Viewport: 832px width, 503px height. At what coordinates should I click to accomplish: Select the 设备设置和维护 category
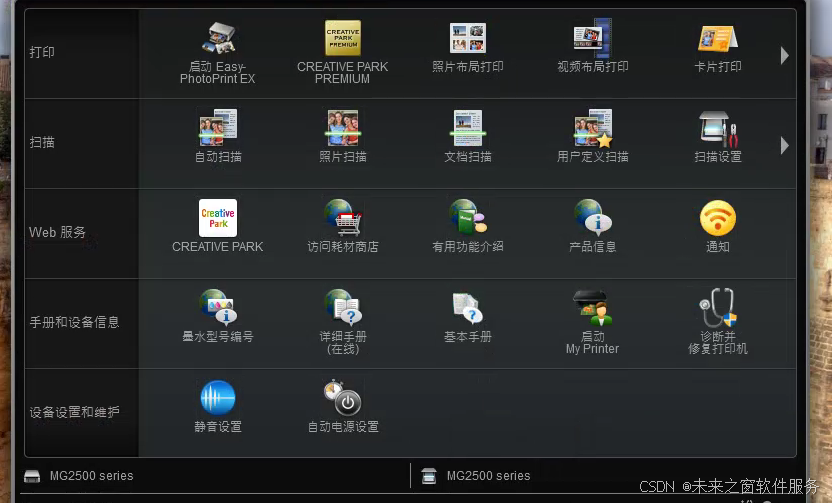point(82,413)
